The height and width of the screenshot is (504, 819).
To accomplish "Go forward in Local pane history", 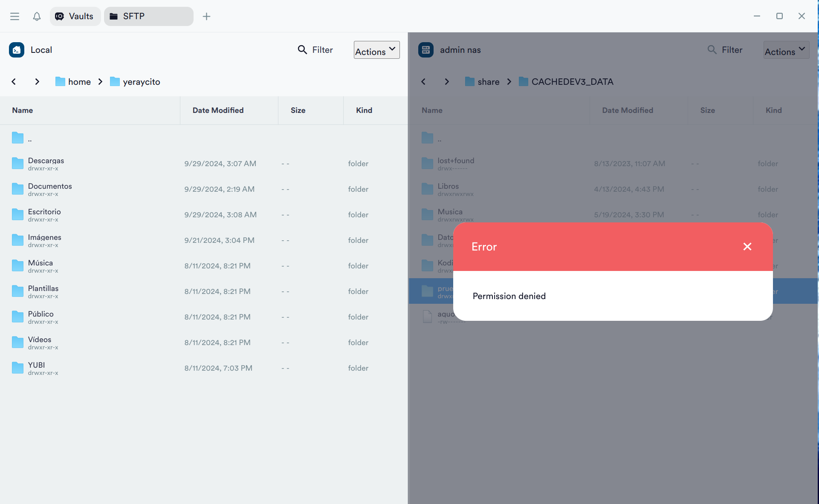I will 37,81.
